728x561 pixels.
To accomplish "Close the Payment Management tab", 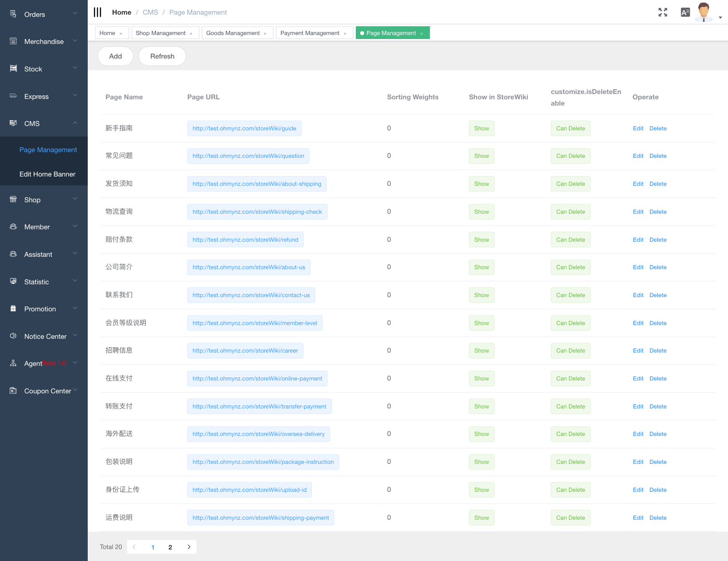I will [x=345, y=34].
